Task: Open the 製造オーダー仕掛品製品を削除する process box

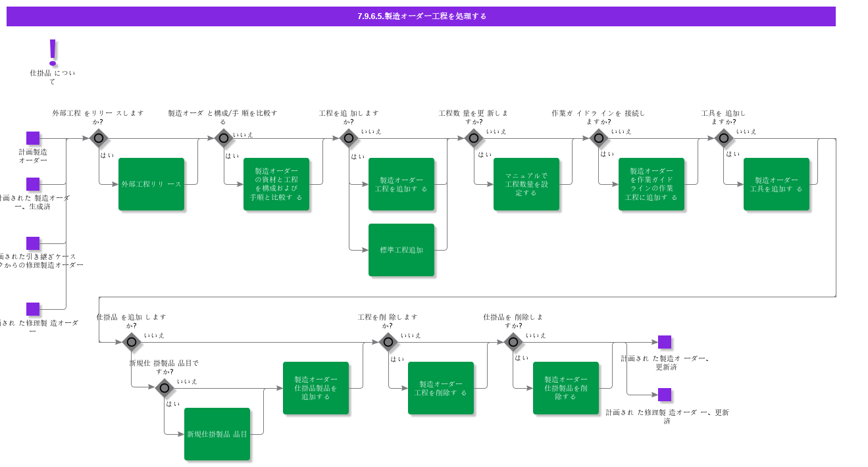Action: point(566,388)
